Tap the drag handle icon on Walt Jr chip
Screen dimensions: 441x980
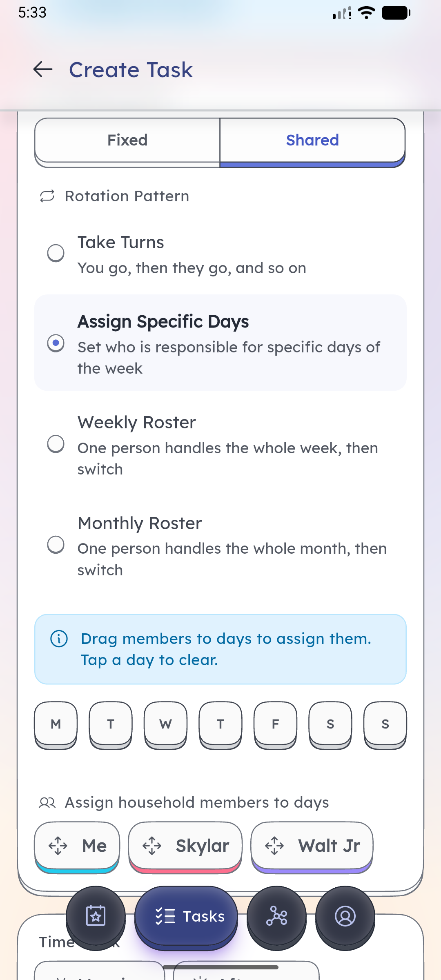pos(274,846)
